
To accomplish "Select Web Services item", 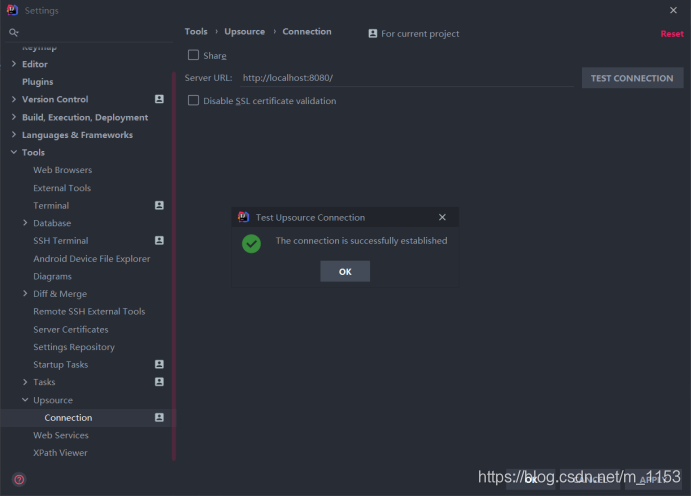I will click(x=61, y=435).
